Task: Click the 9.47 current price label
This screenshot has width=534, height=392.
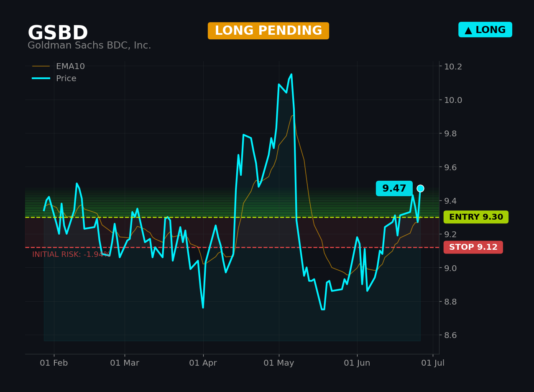Action: [394, 189]
